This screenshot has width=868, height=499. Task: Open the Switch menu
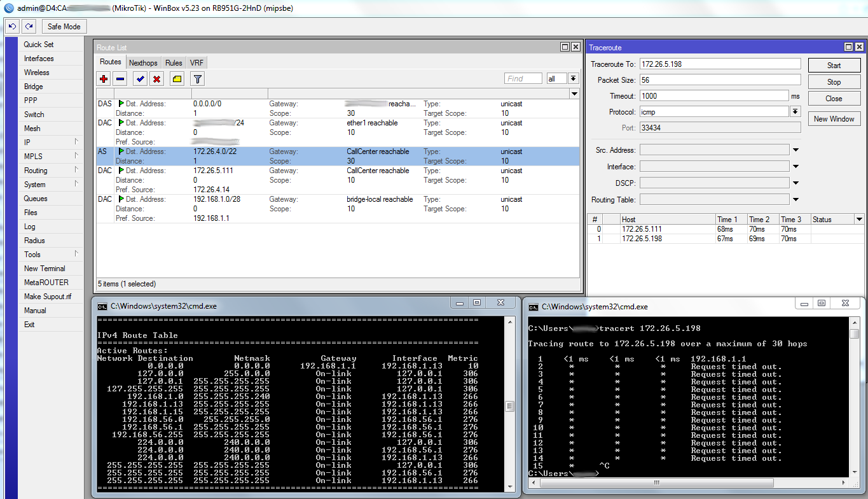coord(52,115)
